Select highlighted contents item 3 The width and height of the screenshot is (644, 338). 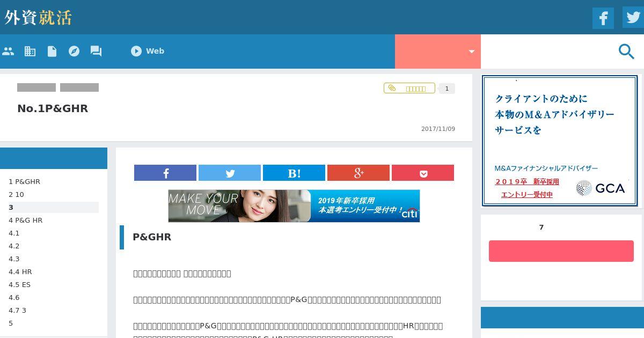tap(54, 207)
